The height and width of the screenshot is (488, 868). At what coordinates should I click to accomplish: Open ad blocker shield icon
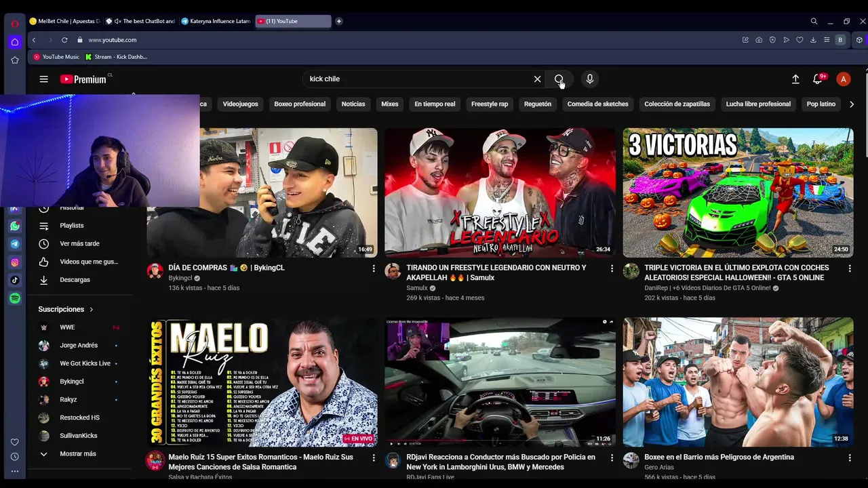tap(772, 40)
